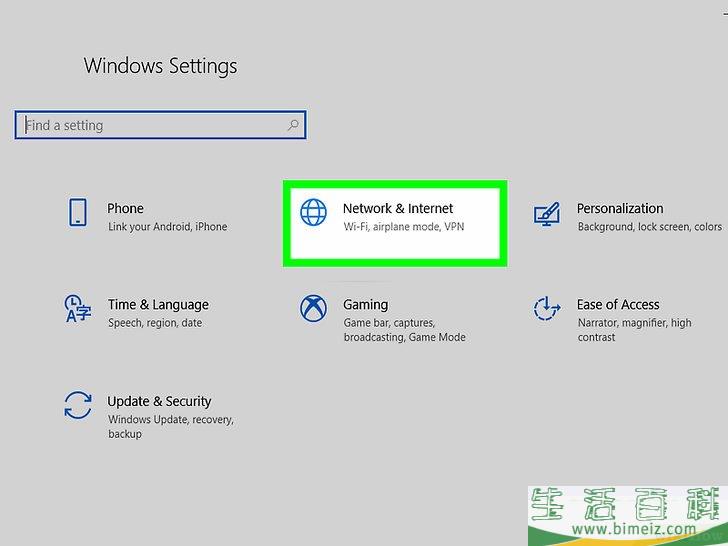Click the Windows Settings heading
The image size is (728, 546).
pos(160,65)
